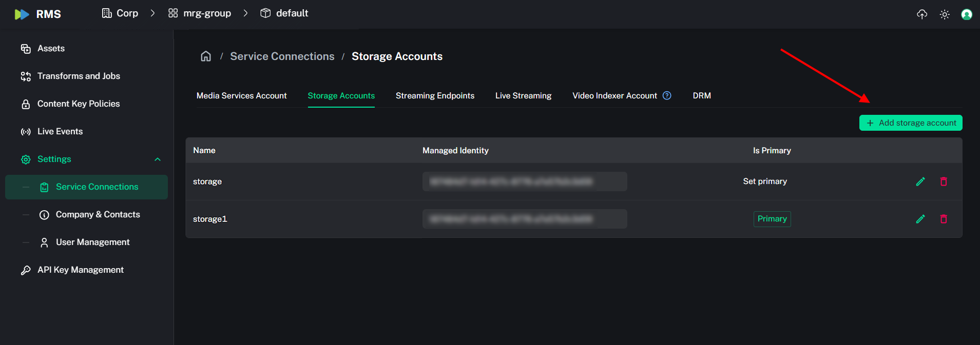The width and height of the screenshot is (980, 345).
Task: Click the Live Events broadcast icon
Action: (26, 132)
